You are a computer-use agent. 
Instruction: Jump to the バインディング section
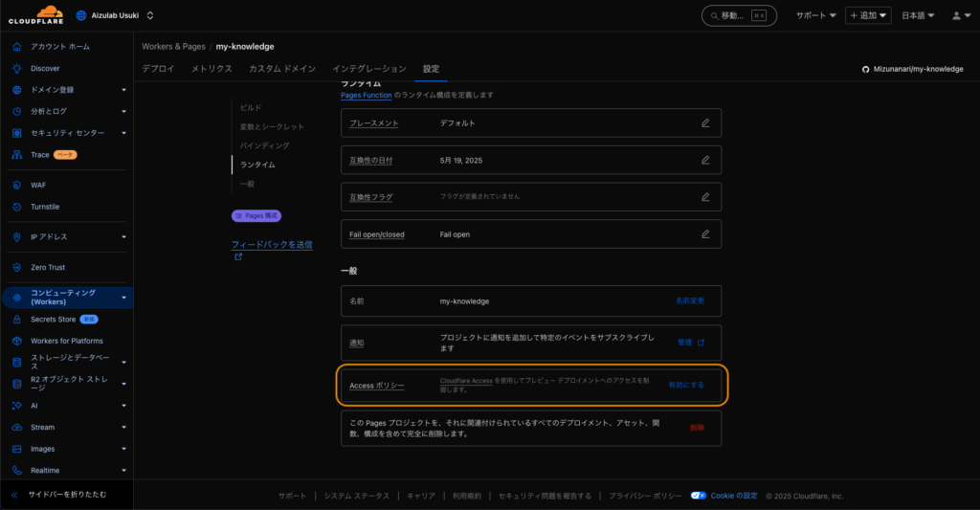coord(264,145)
